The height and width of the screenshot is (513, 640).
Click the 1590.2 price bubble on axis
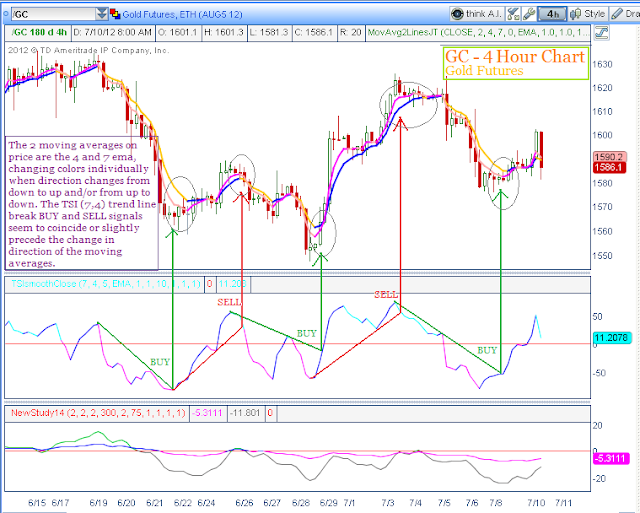609,157
